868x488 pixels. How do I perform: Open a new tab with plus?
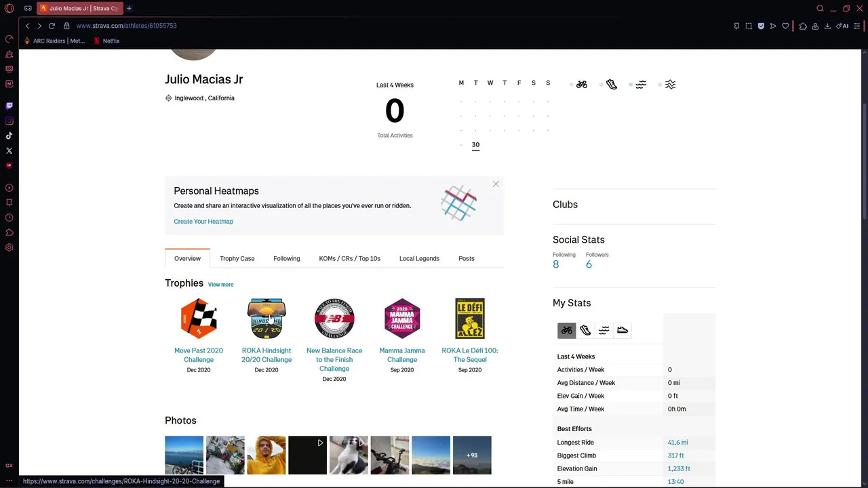point(129,8)
